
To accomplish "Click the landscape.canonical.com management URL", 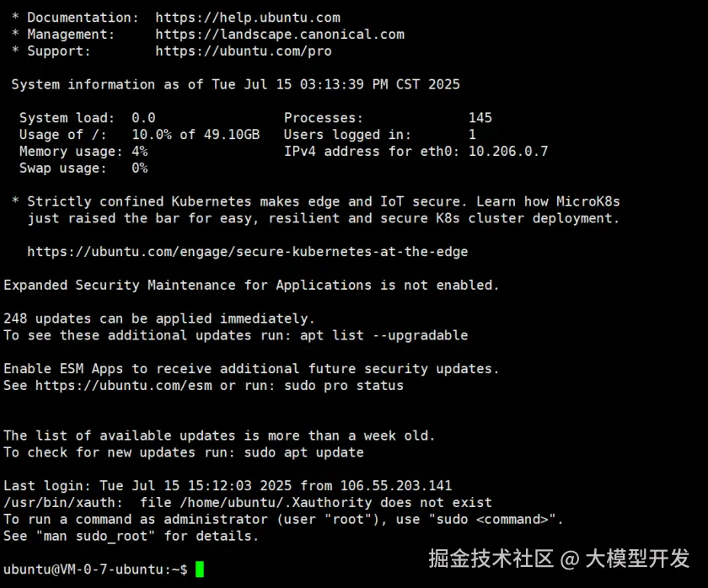I will 280,35.
